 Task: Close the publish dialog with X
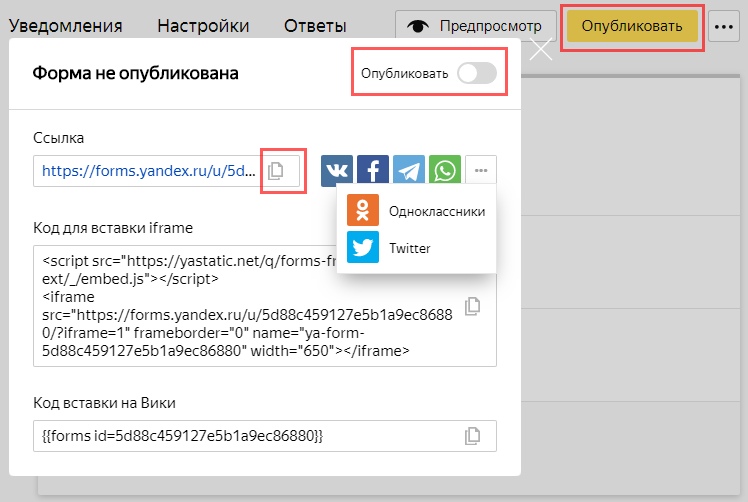point(540,50)
